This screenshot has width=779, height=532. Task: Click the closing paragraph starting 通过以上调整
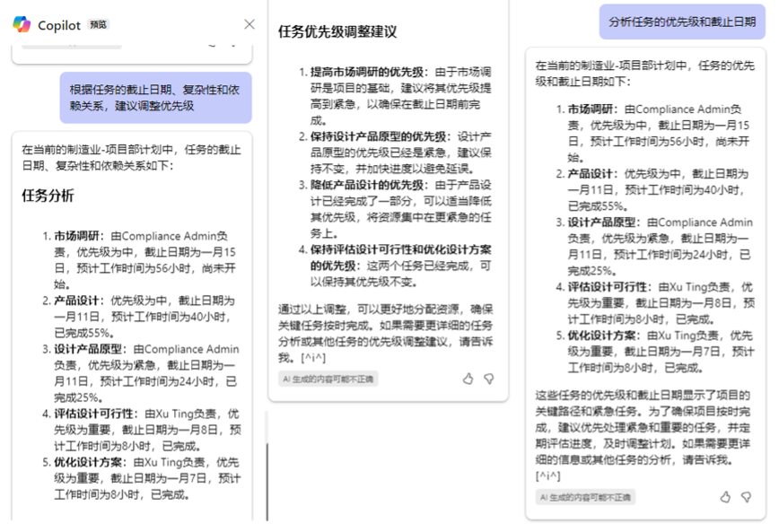[x=386, y=334]
